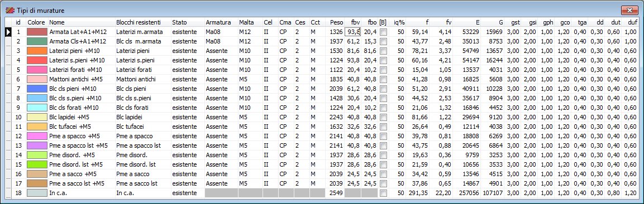
Task: Select row header of row 9
Action: coord(8,108)
